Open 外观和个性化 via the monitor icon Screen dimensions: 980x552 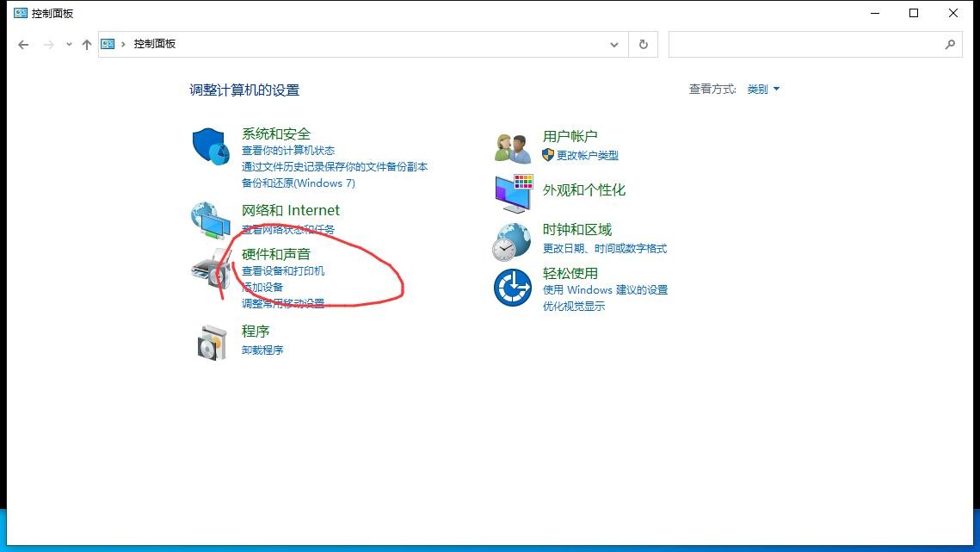(x=512, y=191)
